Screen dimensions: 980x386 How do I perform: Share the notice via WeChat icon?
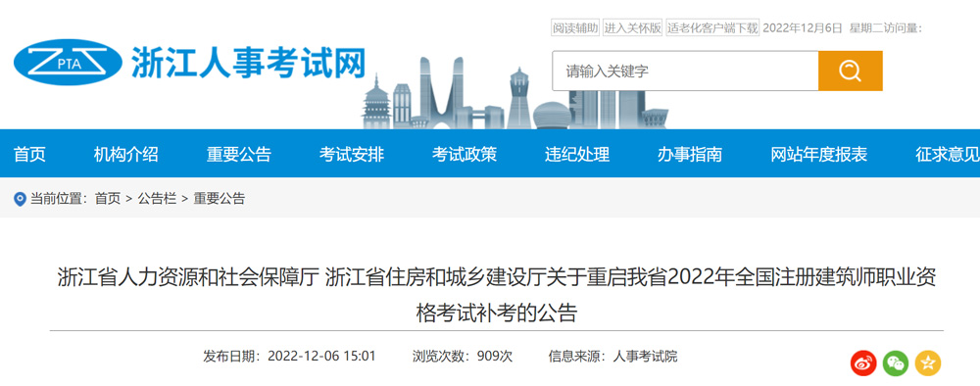pyautogui.click(x=896, y=362)
